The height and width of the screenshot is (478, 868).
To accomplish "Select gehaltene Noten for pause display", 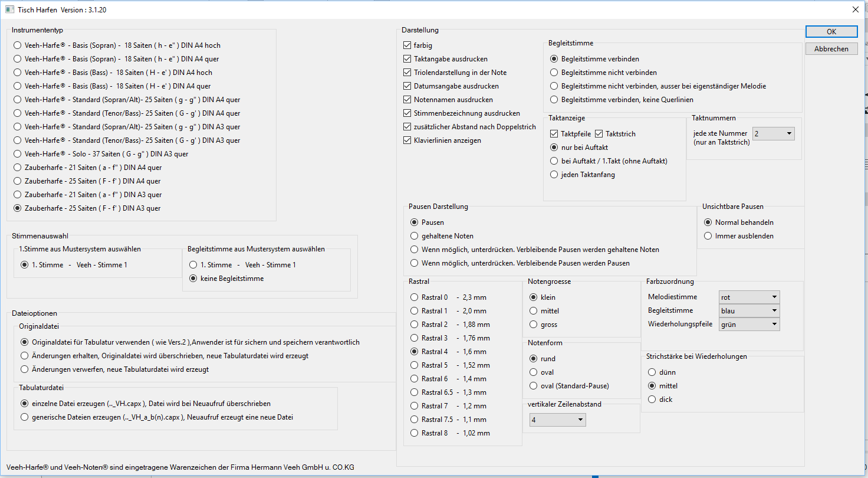I will point(415,236).
